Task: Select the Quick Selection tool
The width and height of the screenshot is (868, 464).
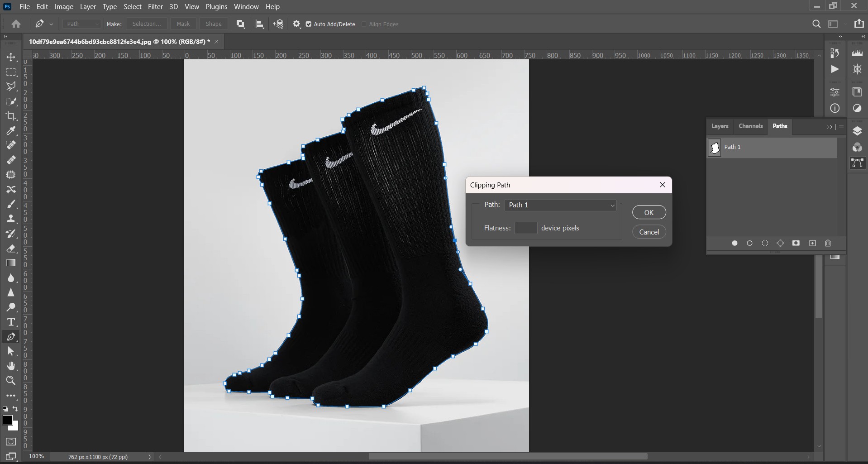Action: (11, 101)
